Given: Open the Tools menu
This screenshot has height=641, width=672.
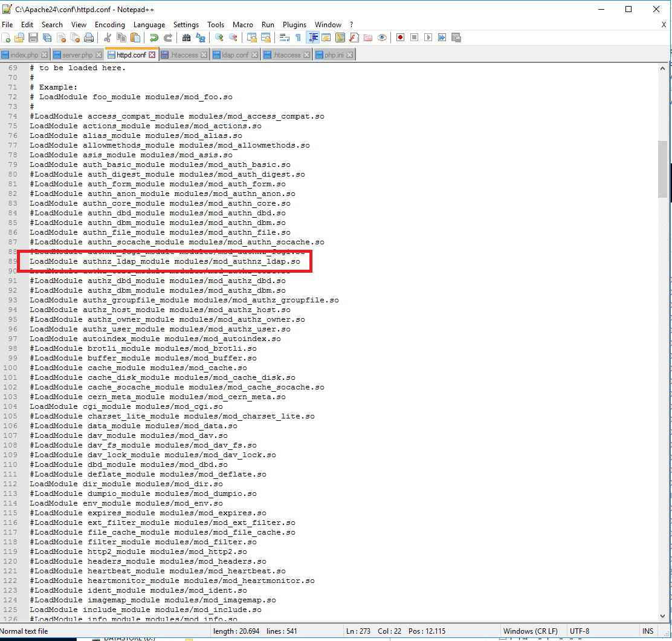Looking at the screenshot, I should click(x=216, y=25).
